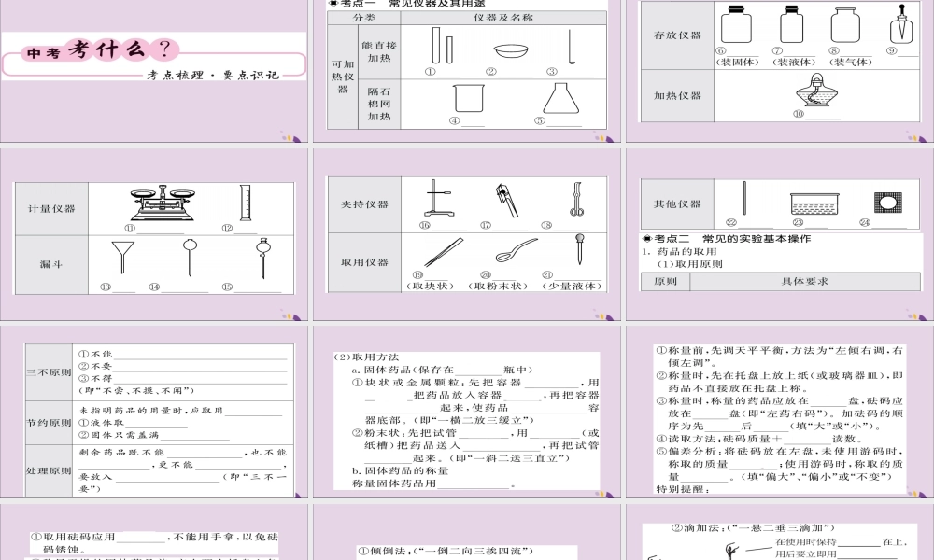Select the long-neck funnel drawing labeled ⑭

[190, 258]
